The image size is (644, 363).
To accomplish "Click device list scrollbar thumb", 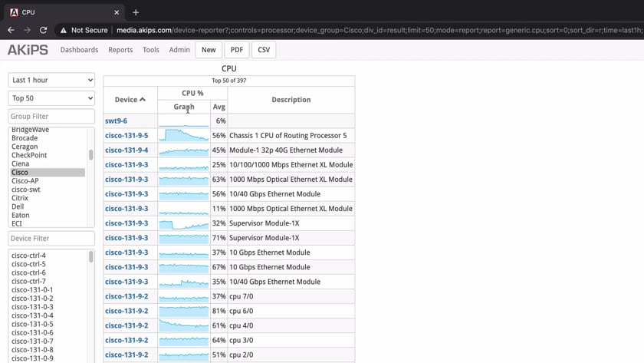I will pyautogui.click(x=90, y=256).
